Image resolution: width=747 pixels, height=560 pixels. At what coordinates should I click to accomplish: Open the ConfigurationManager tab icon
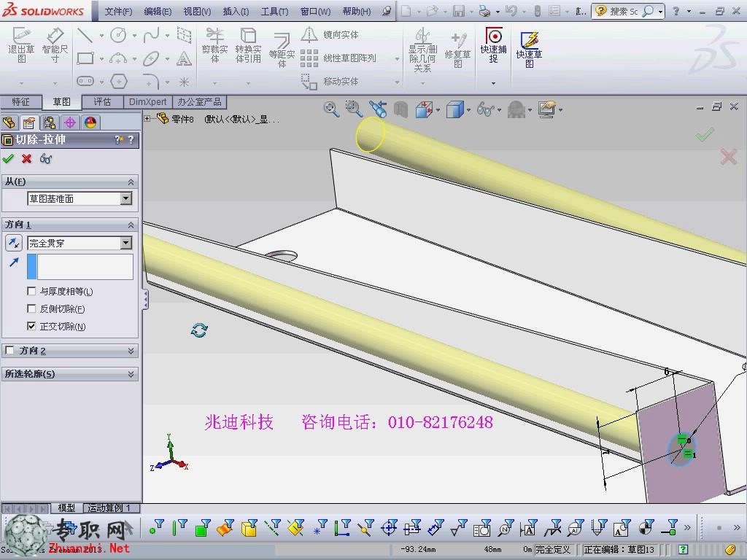(50, 122)
